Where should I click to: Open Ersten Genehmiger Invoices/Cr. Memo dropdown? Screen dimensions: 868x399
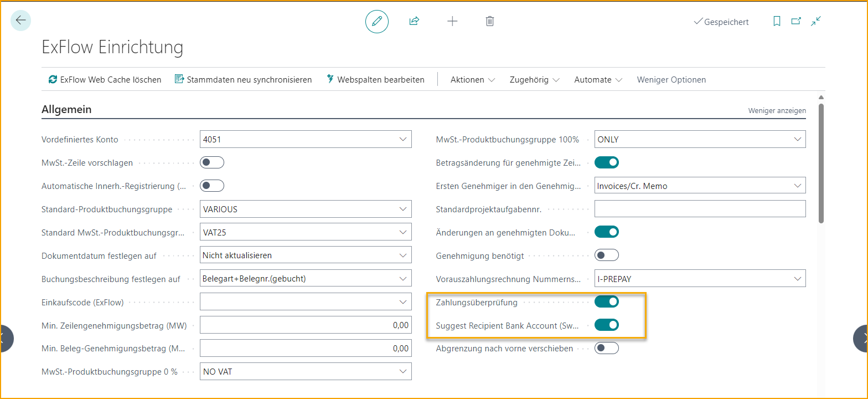(x=798, y=186)
